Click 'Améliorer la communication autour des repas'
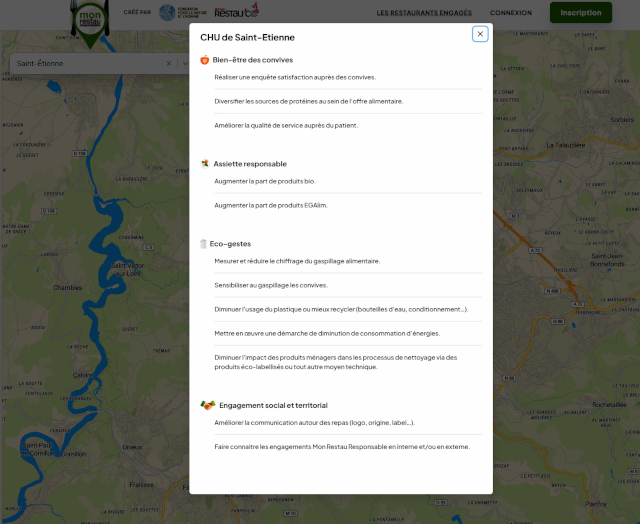The width and height of the screenshot is (640, 524). click(314, 422)
